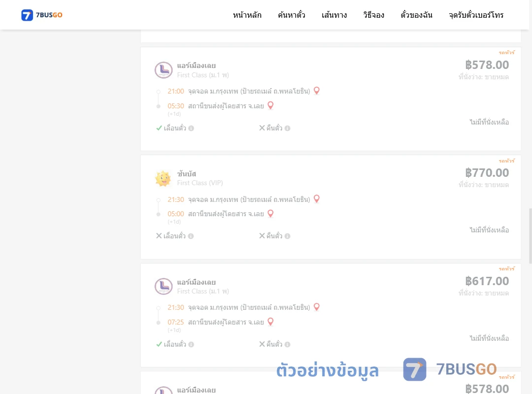Image resolution: width=532 pixels, height=394 pixels.
Task: Click the 05:30 arrival time
Action: pos(176,106)
